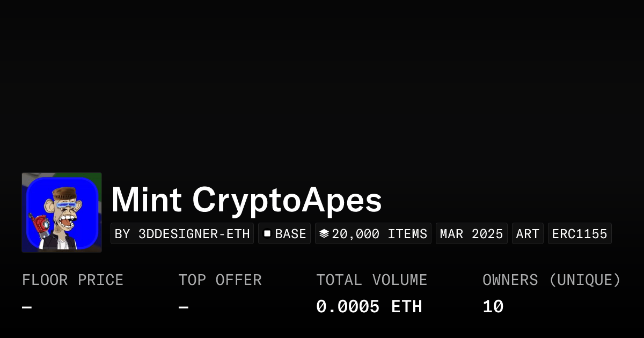Click the 0.0005 ETH volume value

coord(369,307)
